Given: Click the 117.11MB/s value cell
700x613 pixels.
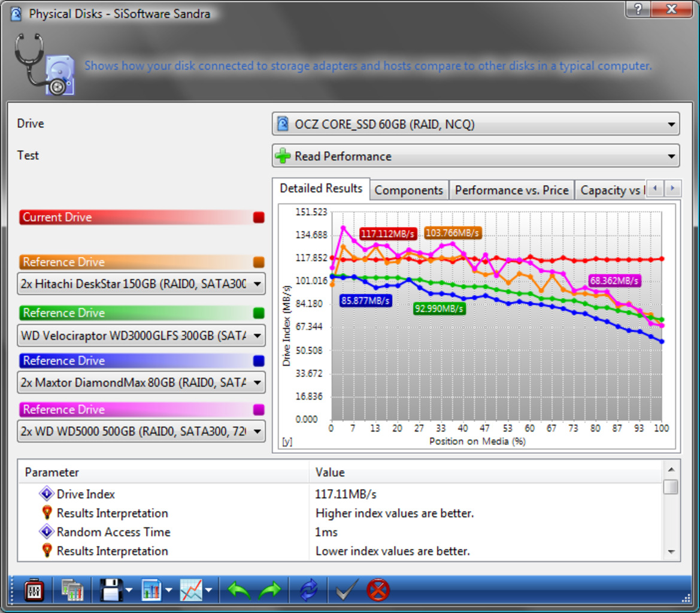Looking at the screenshot, I should [346, 494].
